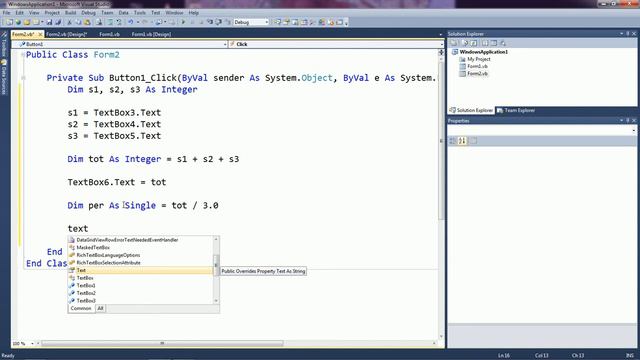This screenshot has height=360, width=640.
Task: Open the active documents list dropdown
Action: 440,34
